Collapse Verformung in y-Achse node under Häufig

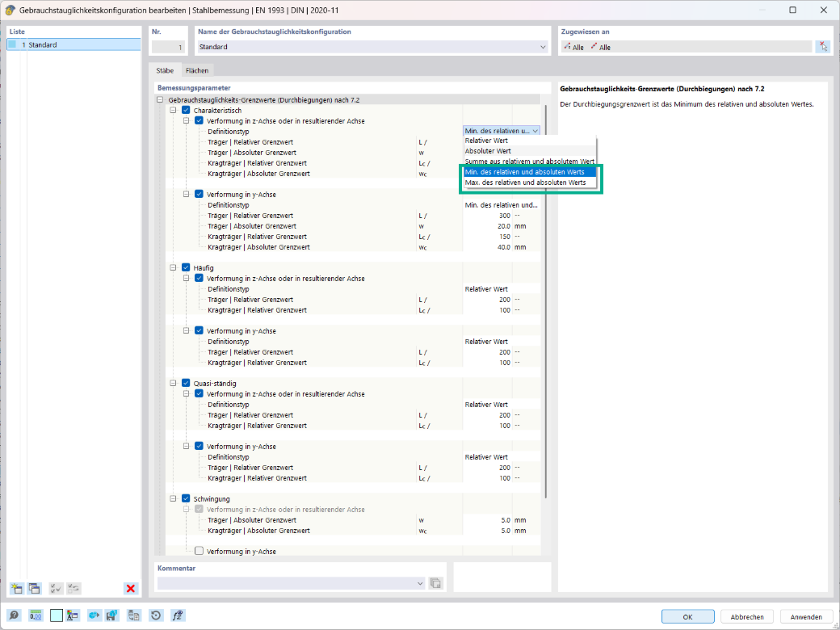pos(186,331)
